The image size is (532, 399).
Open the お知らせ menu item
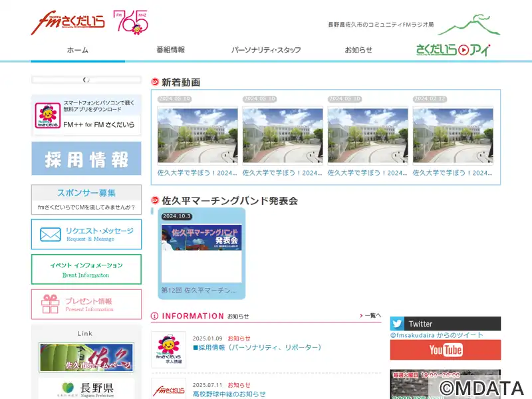358,51
